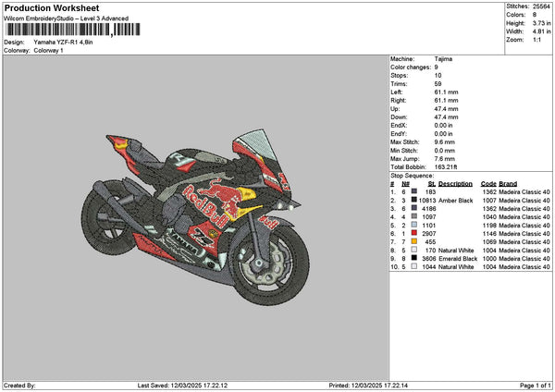555x392 pixels.
Task: Click the 'St.' column header
Action: pyautogui.click(x=431, y=184)
